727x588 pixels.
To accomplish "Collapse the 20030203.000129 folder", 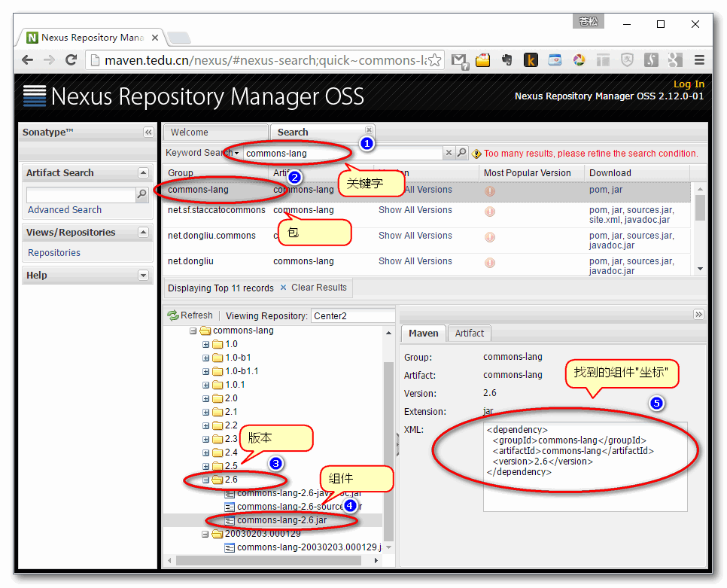I will tap(205, 535).
